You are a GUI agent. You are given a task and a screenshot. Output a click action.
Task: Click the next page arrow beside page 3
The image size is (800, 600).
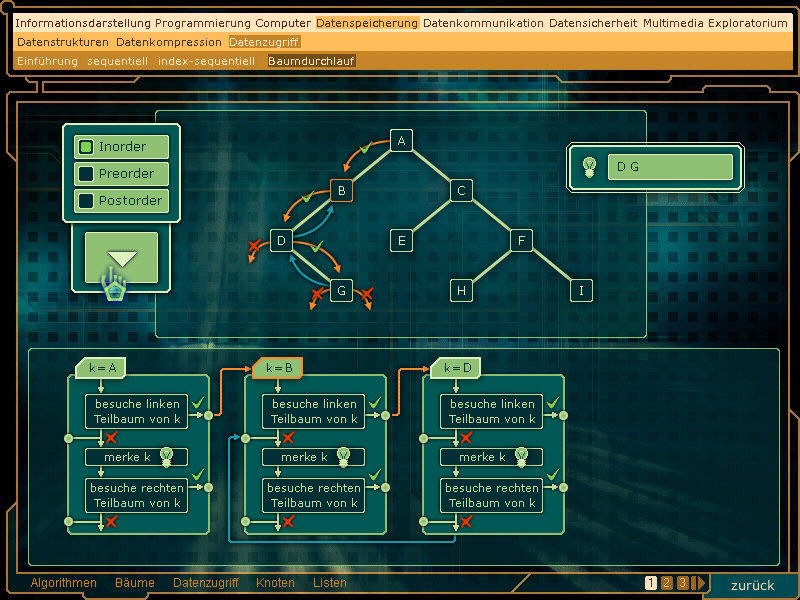pyautogui.click(x=700, y=583)
